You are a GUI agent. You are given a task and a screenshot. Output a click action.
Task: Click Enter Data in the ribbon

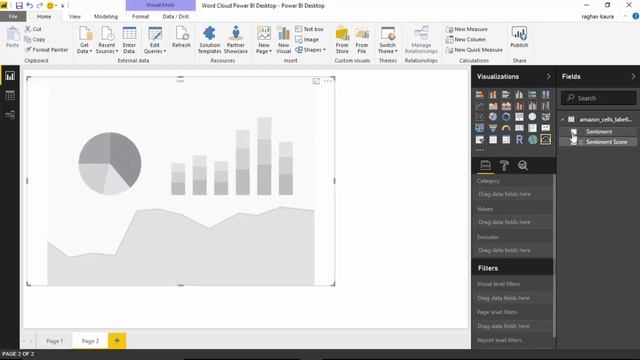tap(129, 40)
